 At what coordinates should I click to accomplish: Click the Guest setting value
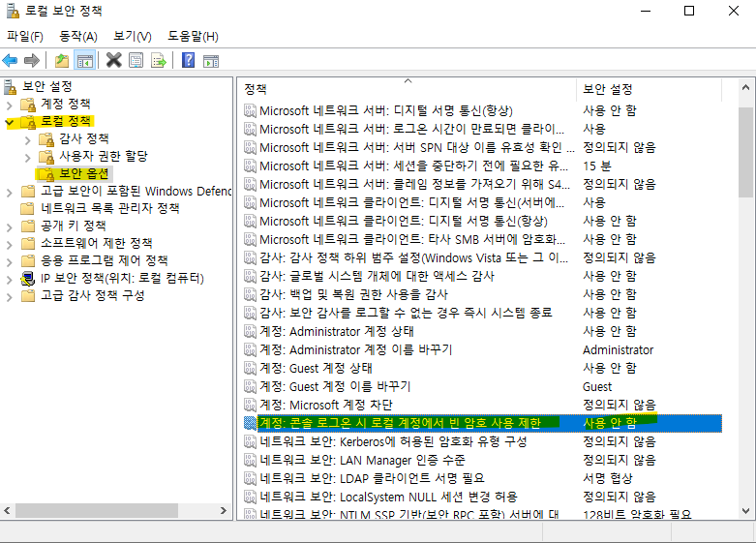597,387
